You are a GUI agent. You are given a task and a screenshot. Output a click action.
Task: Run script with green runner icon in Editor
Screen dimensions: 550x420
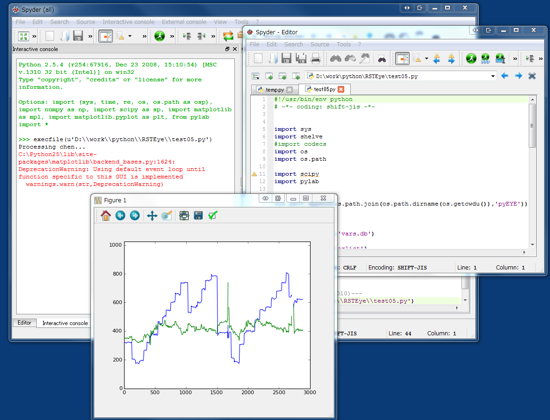(x=471, y=58)
